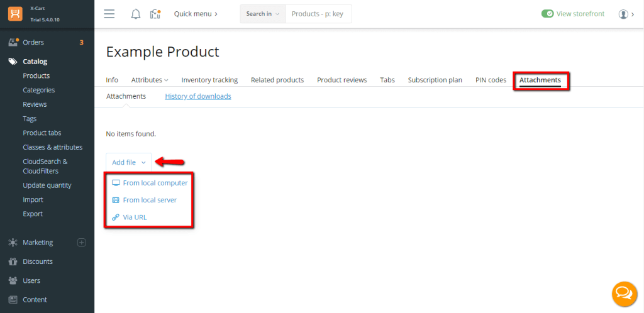Click the Orders sidebar icon
This screenshot has width=644, height=313.
14,42
